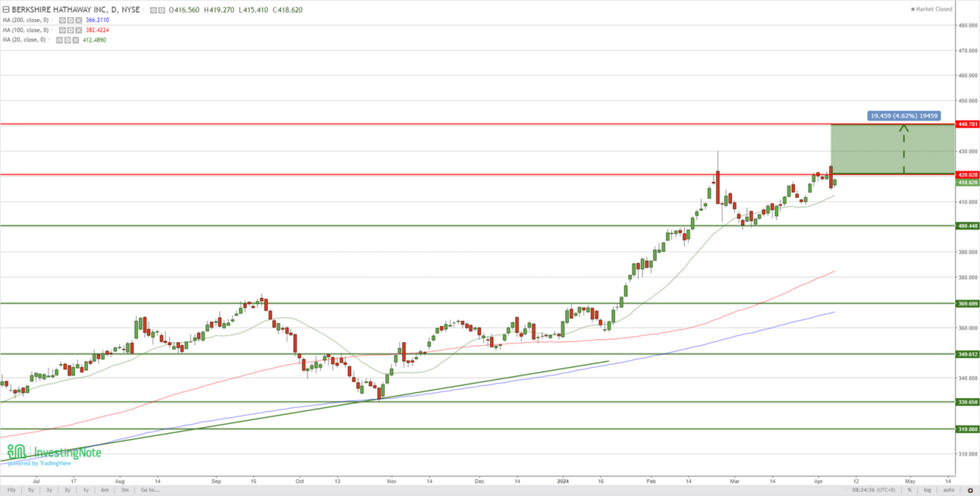The width and height of the screenshot is (980, 496).
Task: Select the 330.650 green price label
Action: tap(968, 402)
